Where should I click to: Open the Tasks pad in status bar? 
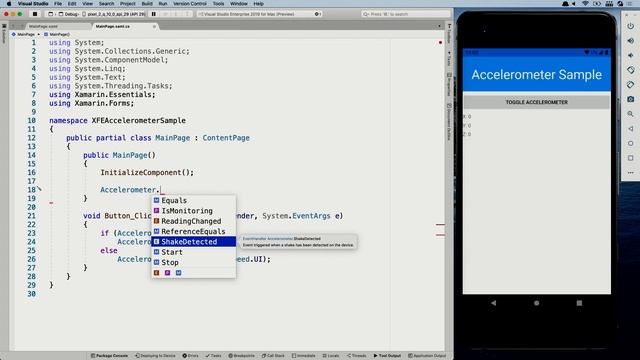pos(213,356)
